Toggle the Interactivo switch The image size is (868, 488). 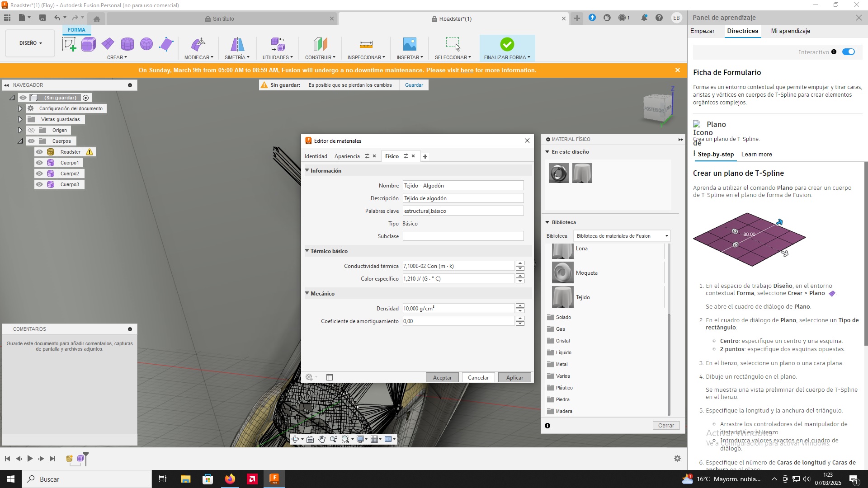coord(849,52)
